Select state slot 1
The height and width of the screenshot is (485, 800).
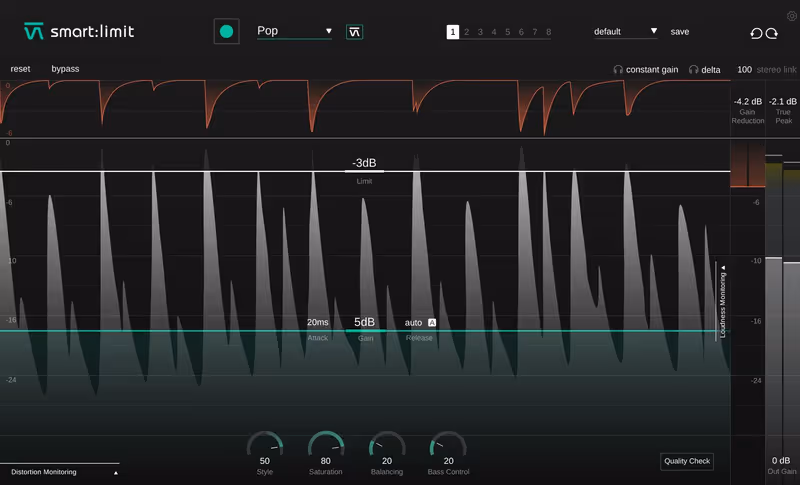point(453,32)
